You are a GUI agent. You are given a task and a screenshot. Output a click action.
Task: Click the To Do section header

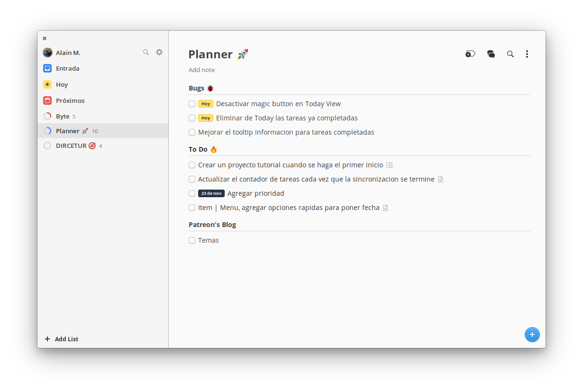(203, 149)
